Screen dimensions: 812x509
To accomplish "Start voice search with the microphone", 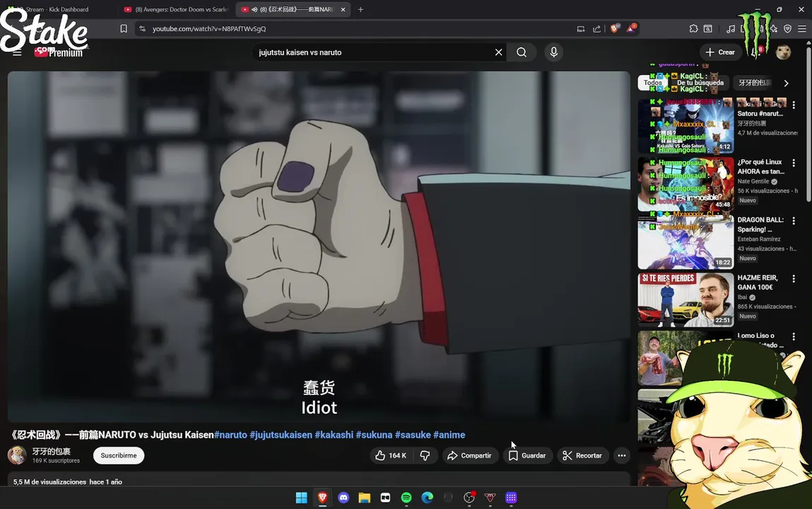I will [x=553, y=52].
